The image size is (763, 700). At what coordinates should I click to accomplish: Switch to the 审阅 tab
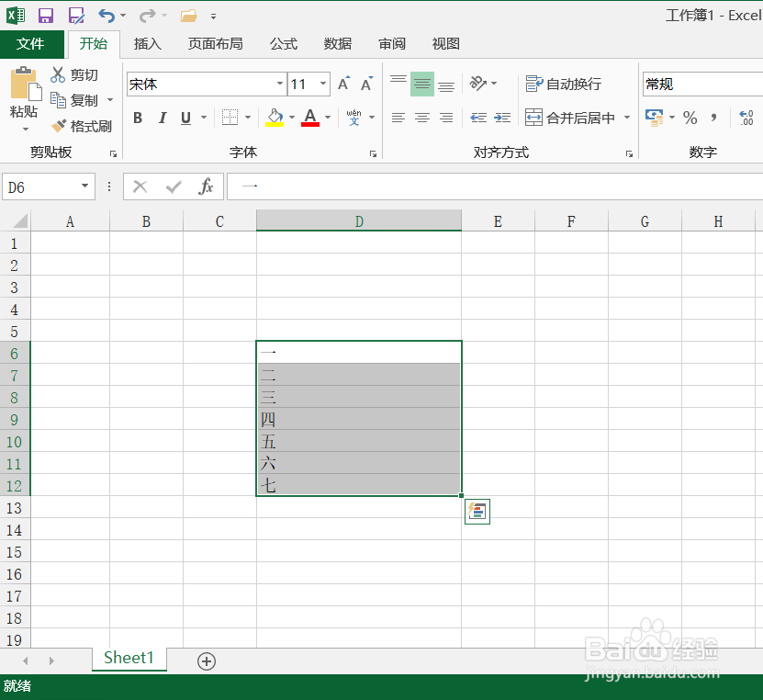click(392, 44)
